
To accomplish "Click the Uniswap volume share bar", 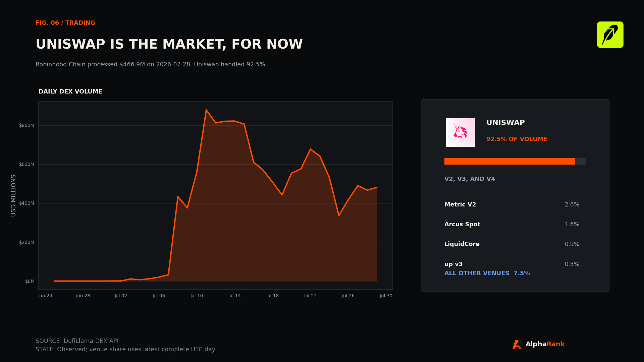I will (515, 161).
